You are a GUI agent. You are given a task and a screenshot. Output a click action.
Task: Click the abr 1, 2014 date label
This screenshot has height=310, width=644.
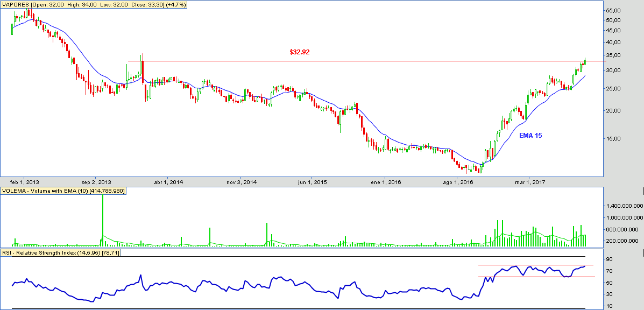tap(169, 181)
